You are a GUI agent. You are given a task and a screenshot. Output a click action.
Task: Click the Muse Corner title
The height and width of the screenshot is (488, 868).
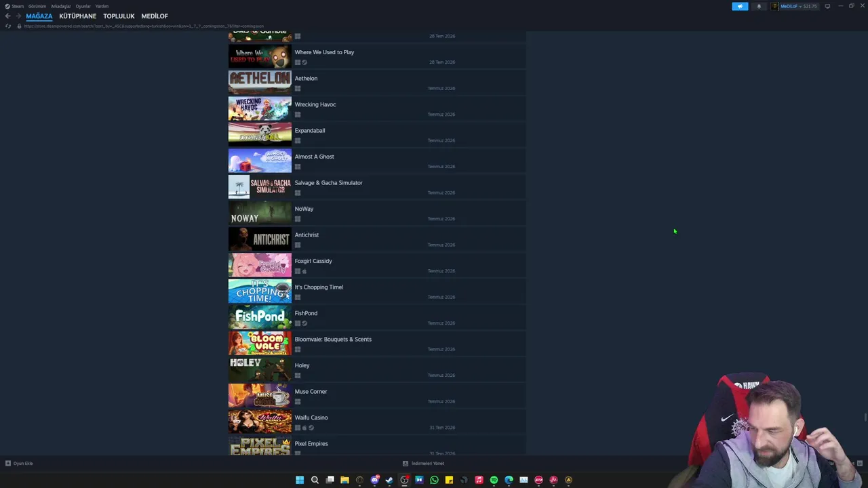[x=311, y=391]
